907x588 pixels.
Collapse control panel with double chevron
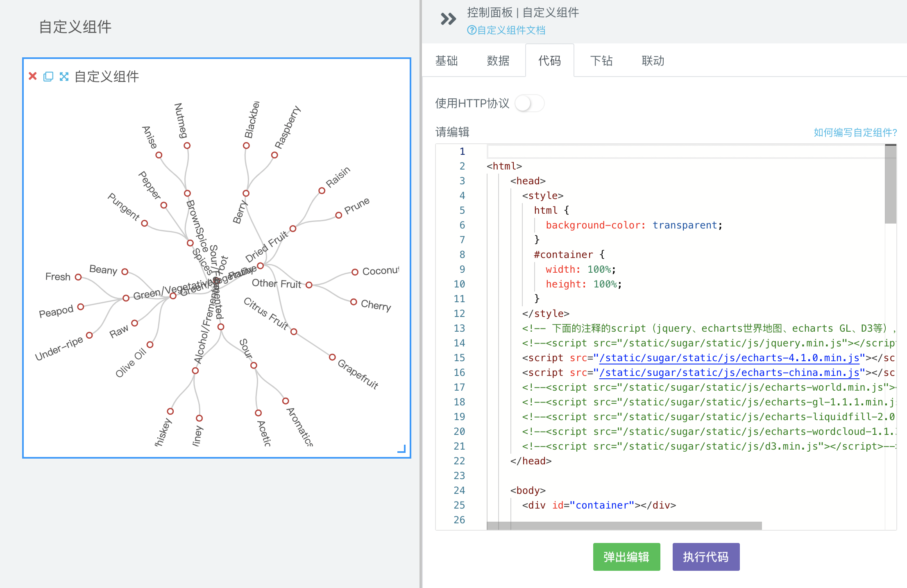point(448,19)
